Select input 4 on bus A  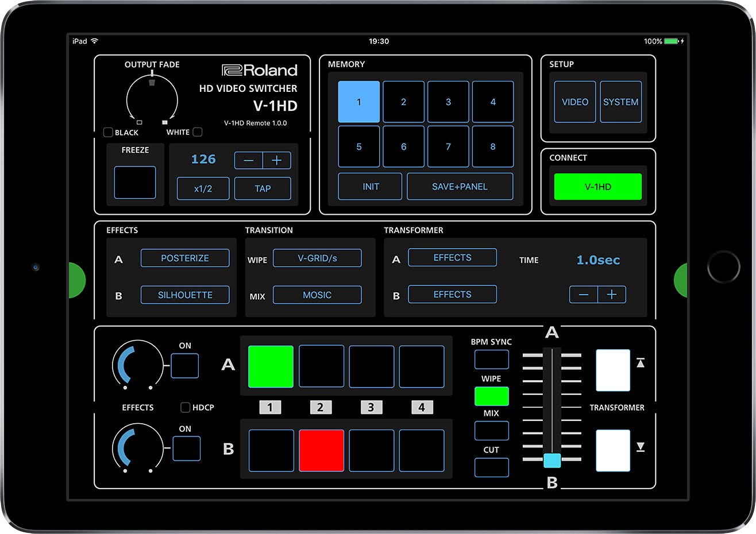422,366
